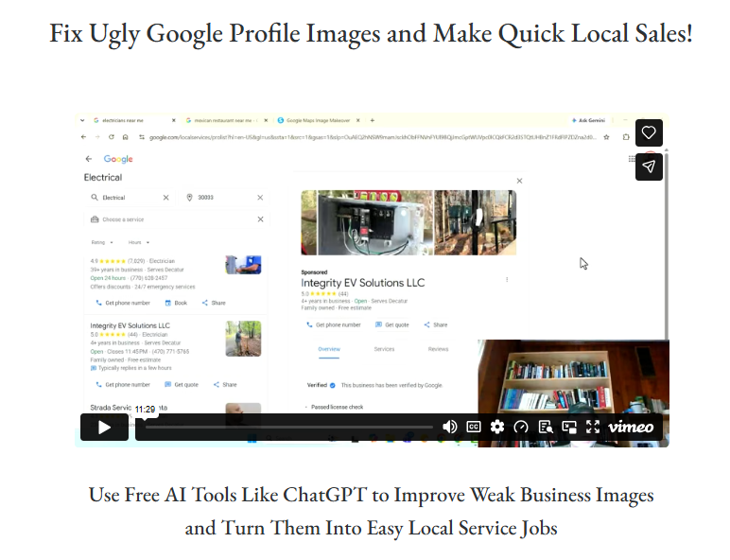Click Get quote in Integrity EV list card
Viewport: 730px width, 560px height.
pyautogui.click(x=182, y=385)
